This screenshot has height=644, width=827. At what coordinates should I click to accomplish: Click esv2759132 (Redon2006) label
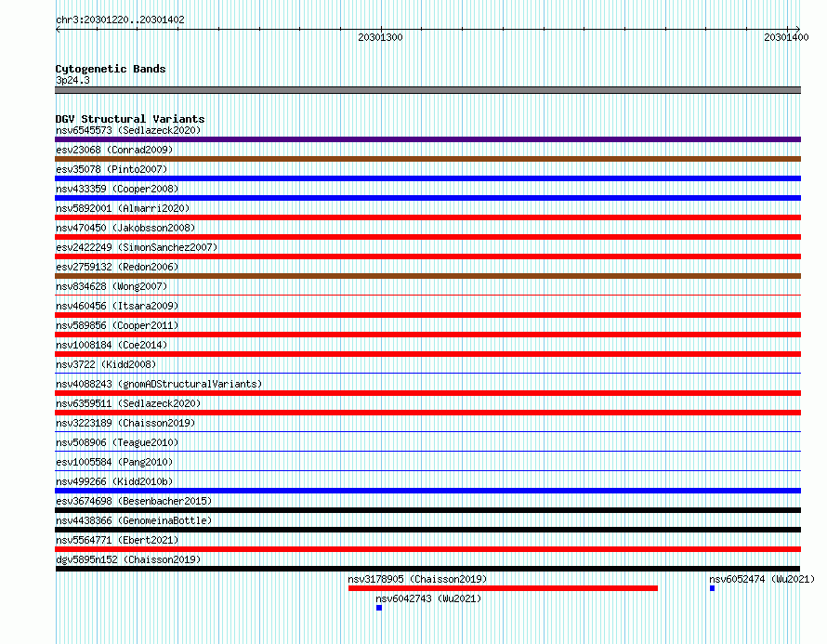117,267
